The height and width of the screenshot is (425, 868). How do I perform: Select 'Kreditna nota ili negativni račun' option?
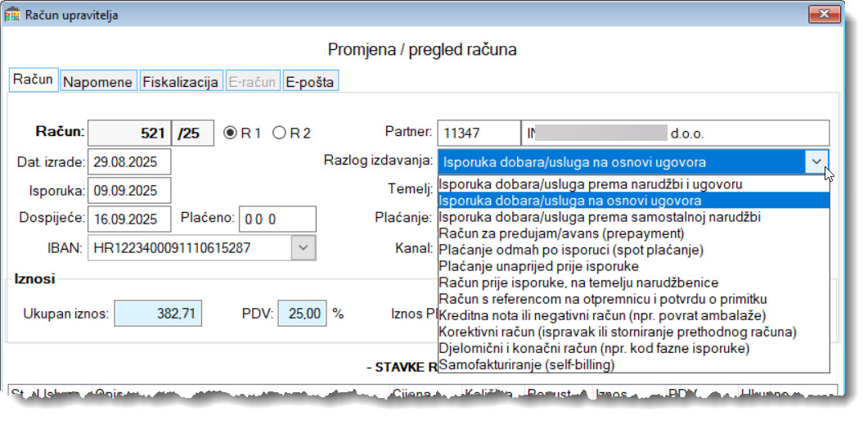click(602, 315)
